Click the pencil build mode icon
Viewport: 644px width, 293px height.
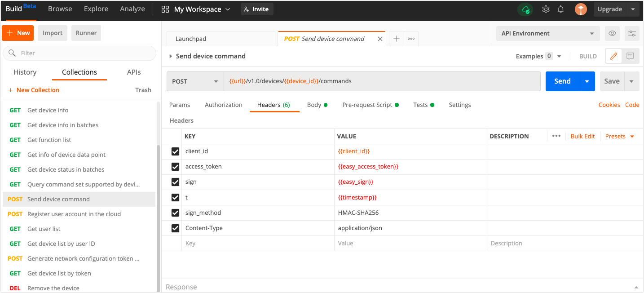point(613,56)
